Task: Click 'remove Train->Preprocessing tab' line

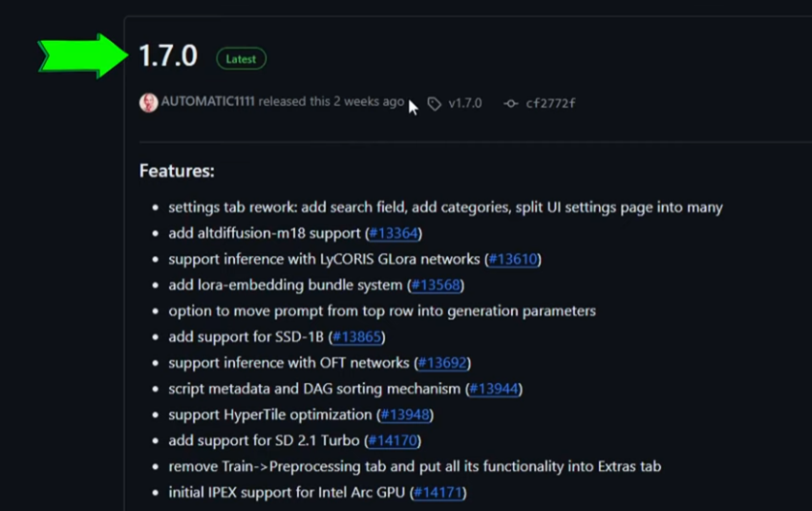Action: 415,466
